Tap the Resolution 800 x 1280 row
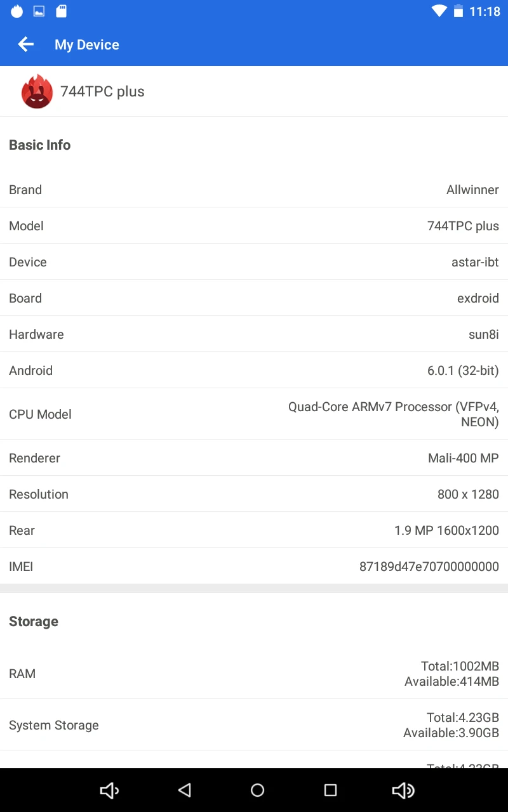The image size is (508, 812). click(254, 494)
